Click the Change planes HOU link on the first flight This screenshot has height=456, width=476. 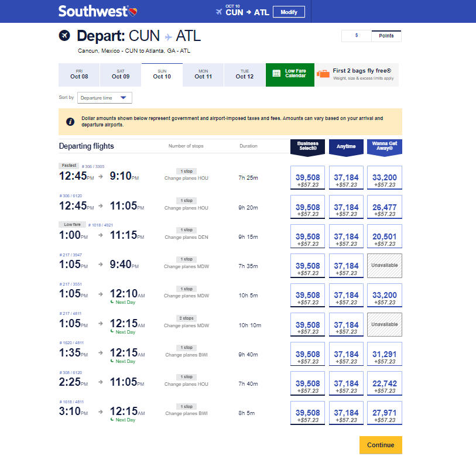(186, 178)
